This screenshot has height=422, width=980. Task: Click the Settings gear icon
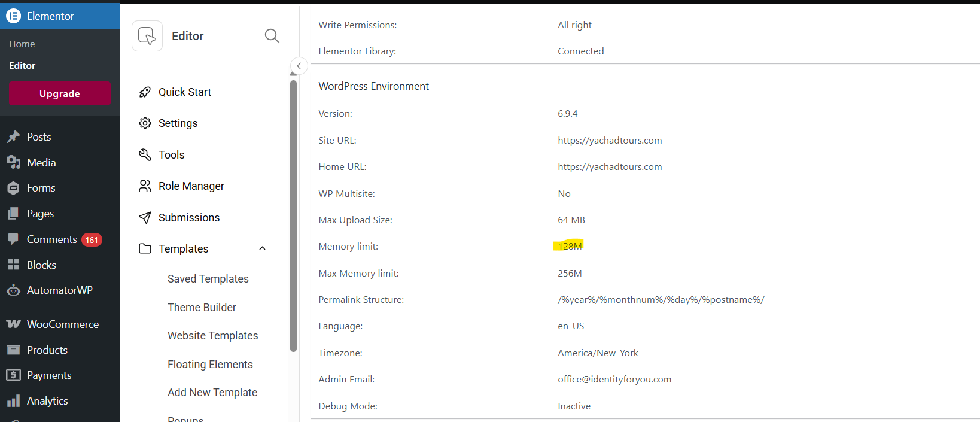(x=145, y=123)
